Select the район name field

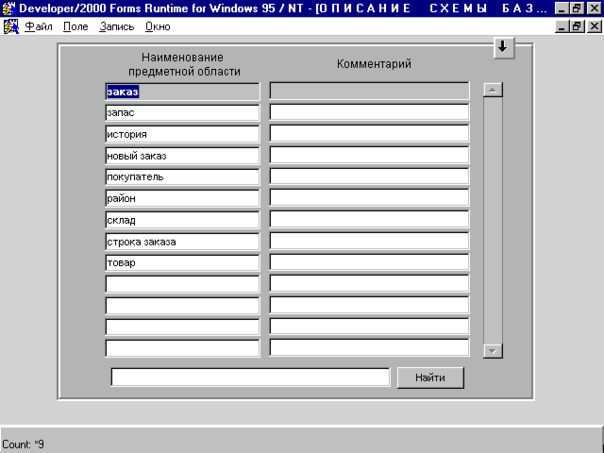(x=183, y=199)
